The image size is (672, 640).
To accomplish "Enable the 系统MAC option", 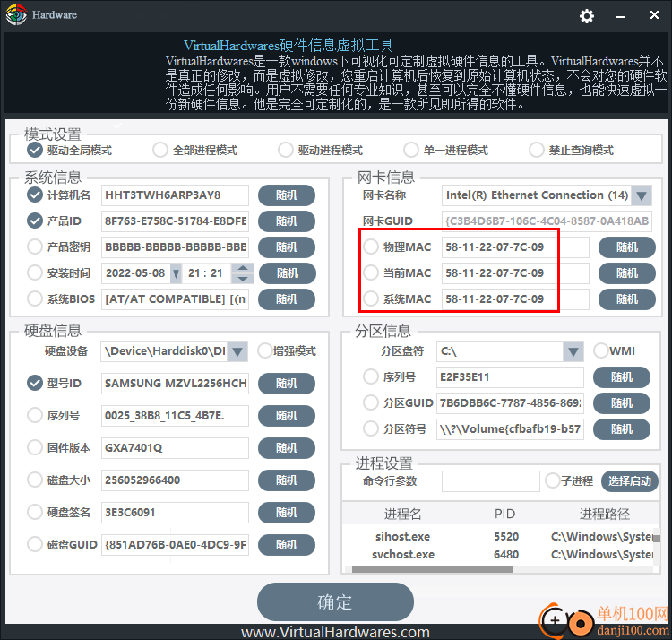I will pos(371,298).
